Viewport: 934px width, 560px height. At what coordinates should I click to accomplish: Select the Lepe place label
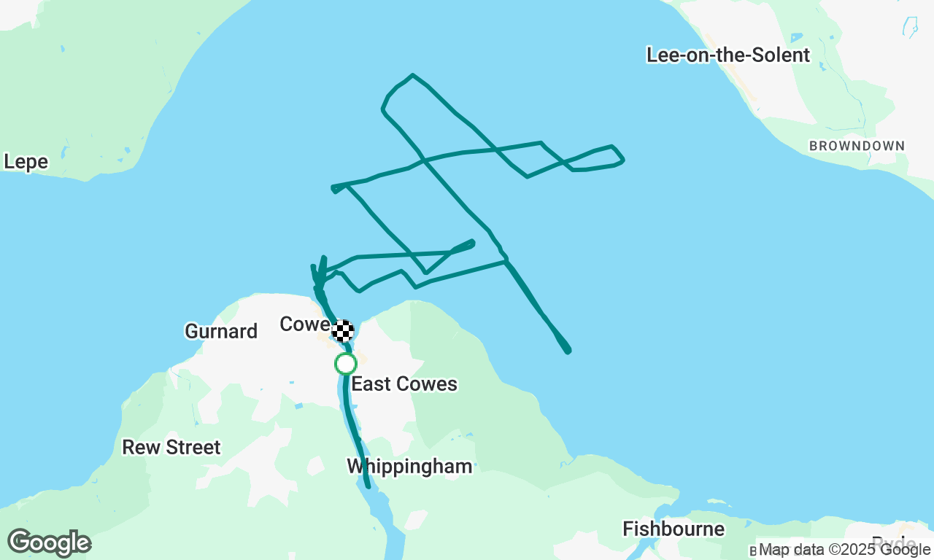26,162
